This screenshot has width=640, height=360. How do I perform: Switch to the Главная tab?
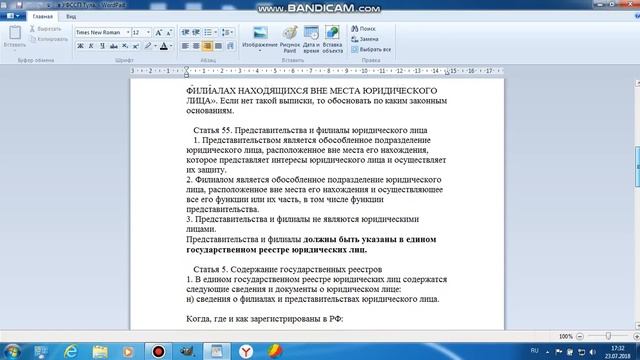pos(42,16)
